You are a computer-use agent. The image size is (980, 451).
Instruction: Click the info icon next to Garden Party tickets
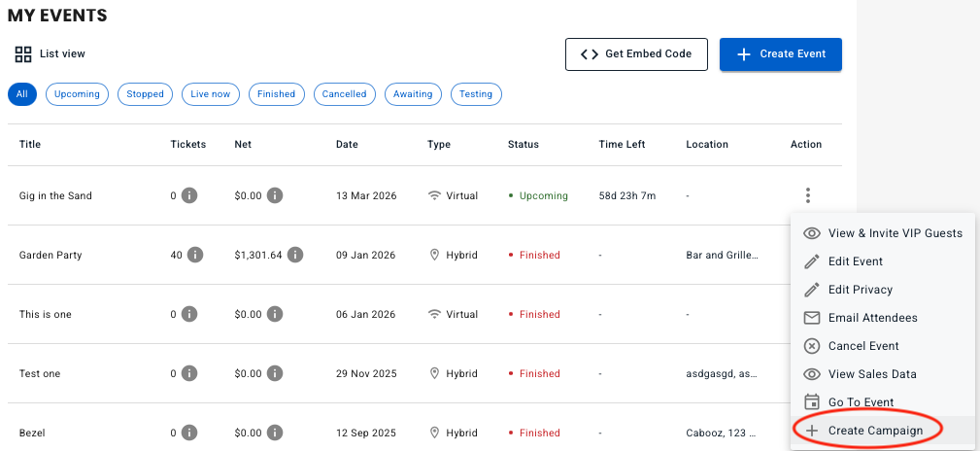pyautogui.click(x=194, y=255)
